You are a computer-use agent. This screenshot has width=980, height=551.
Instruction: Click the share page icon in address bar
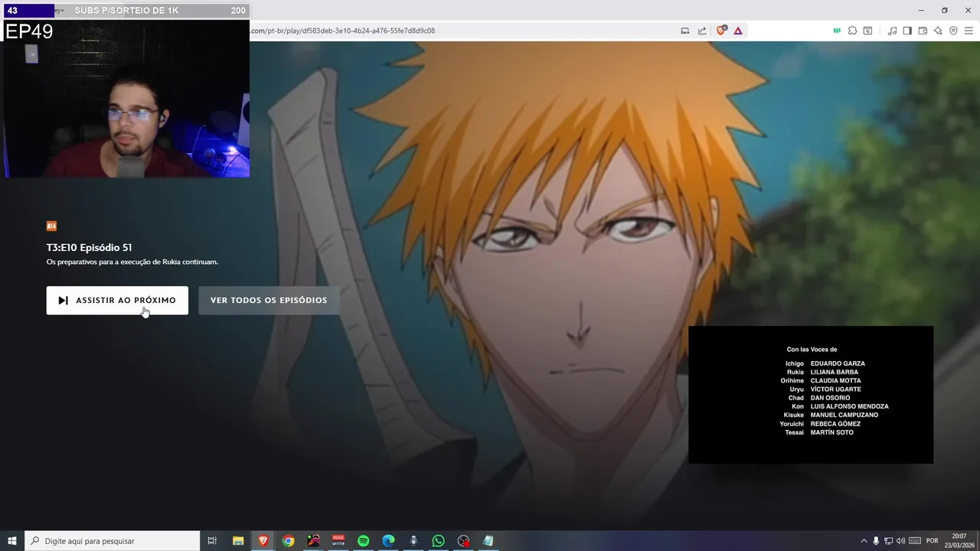coord(702,31)
